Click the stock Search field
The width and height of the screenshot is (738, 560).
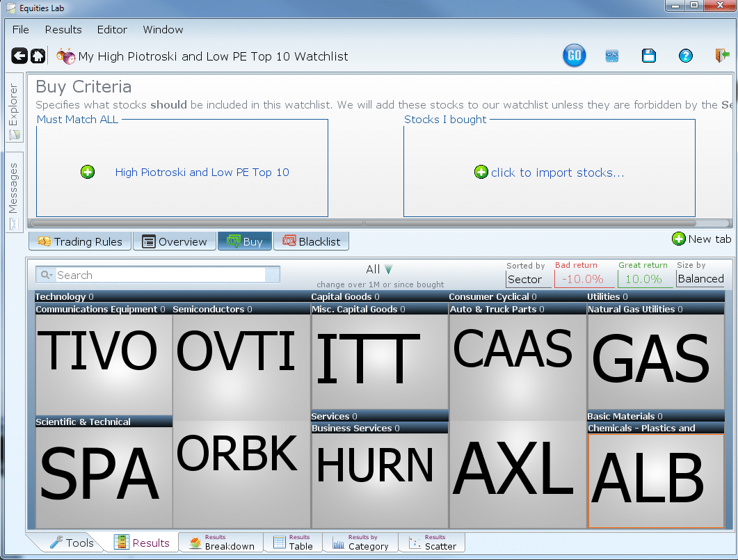coord(160,275)
